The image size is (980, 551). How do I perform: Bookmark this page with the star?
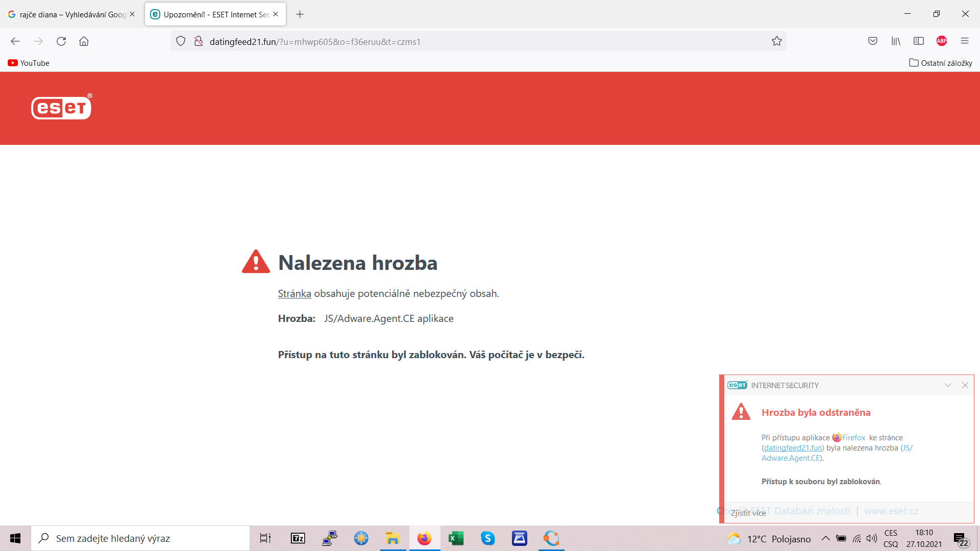click(777, 41)
